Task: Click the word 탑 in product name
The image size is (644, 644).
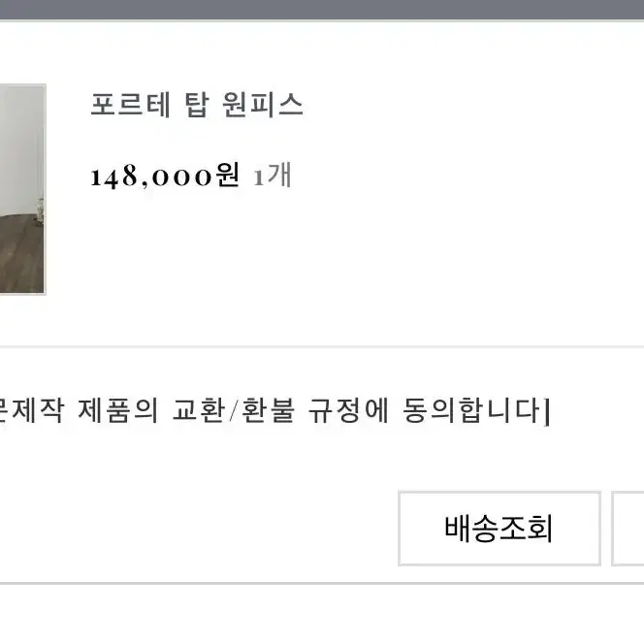Action: (197, 105)
